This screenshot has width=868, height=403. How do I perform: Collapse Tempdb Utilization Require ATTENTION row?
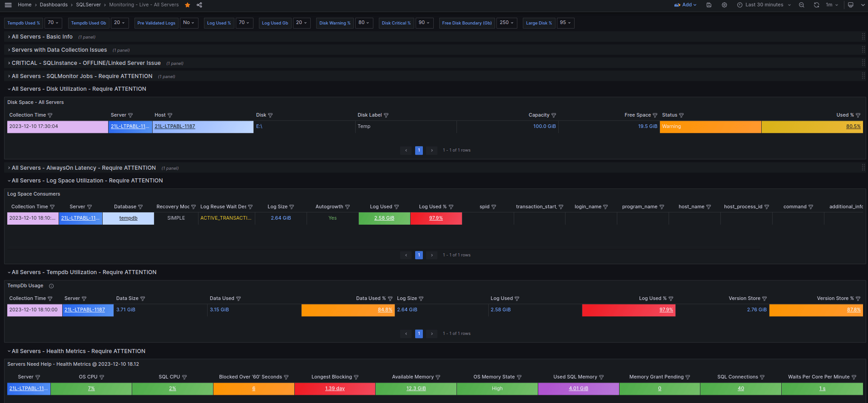click(x=84, y=272)
